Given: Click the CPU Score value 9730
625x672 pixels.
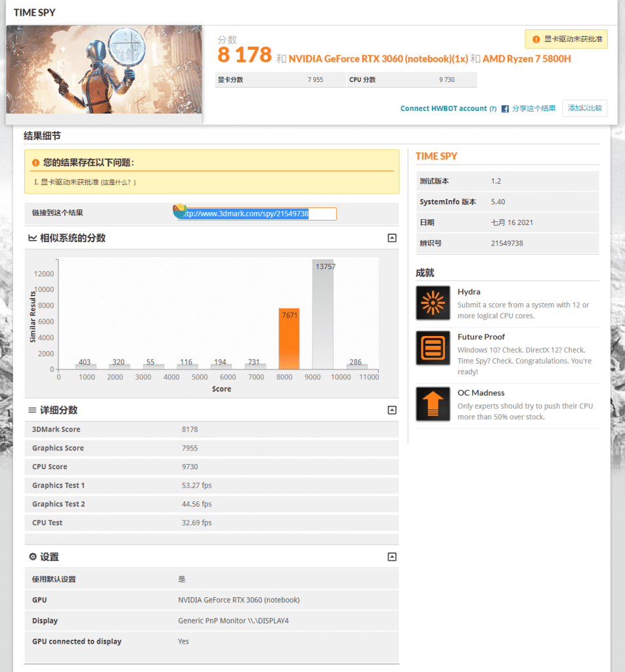Looking at the screenshot, I should (x=190, y=467).
